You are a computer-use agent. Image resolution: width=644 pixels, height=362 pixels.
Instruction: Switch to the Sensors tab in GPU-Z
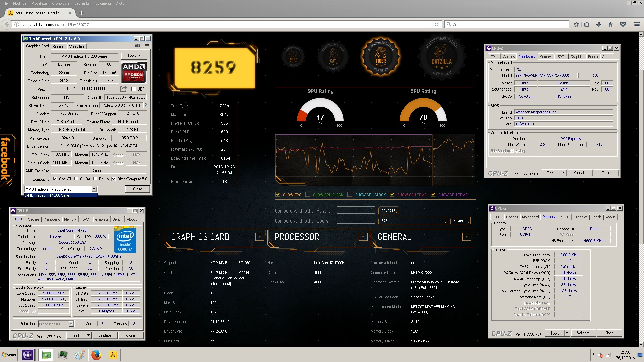click(x=59, y=46)
